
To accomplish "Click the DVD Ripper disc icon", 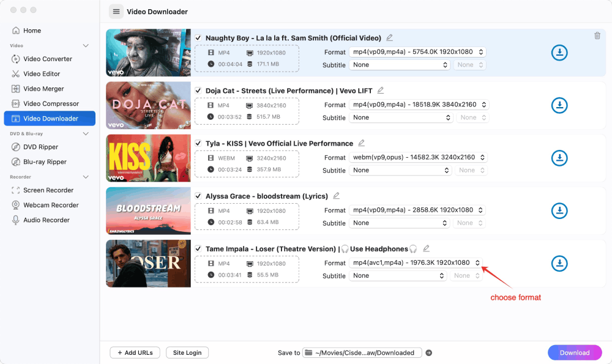I will (16, 147).
